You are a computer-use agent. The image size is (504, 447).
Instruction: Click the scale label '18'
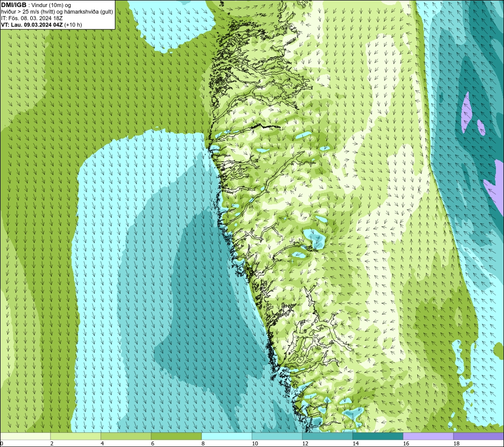click(456, 443)
